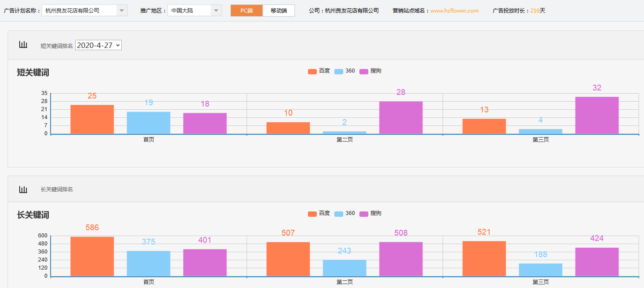Toggle 搜狗 legend in the 长关键词 chart

(x=370, y=214)
